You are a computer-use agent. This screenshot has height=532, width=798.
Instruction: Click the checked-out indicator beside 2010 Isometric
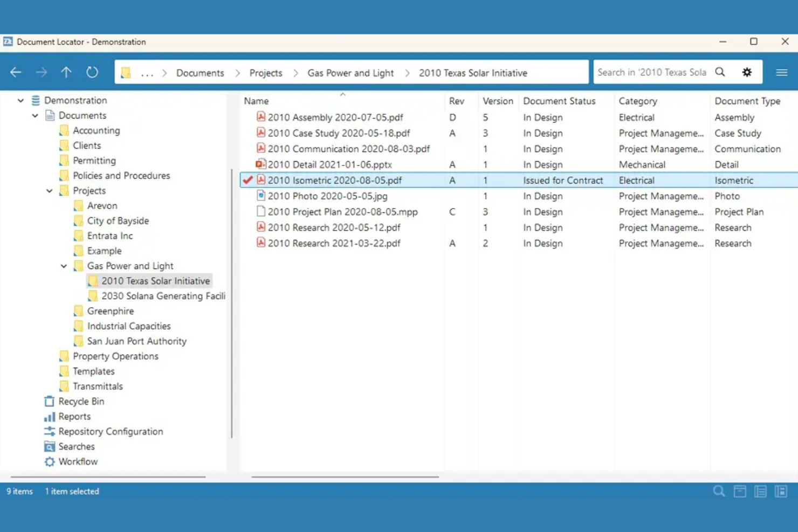click(x=247, y=180)
